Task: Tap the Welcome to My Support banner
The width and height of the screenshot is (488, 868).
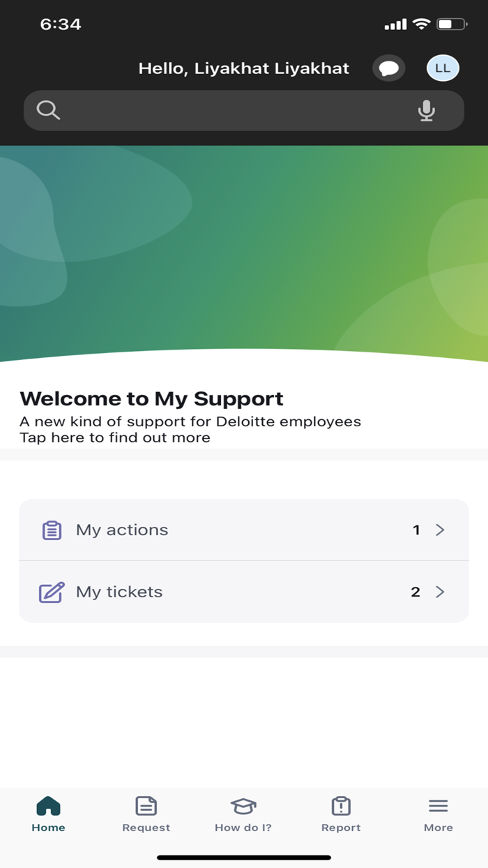Action: coord(152,398)
